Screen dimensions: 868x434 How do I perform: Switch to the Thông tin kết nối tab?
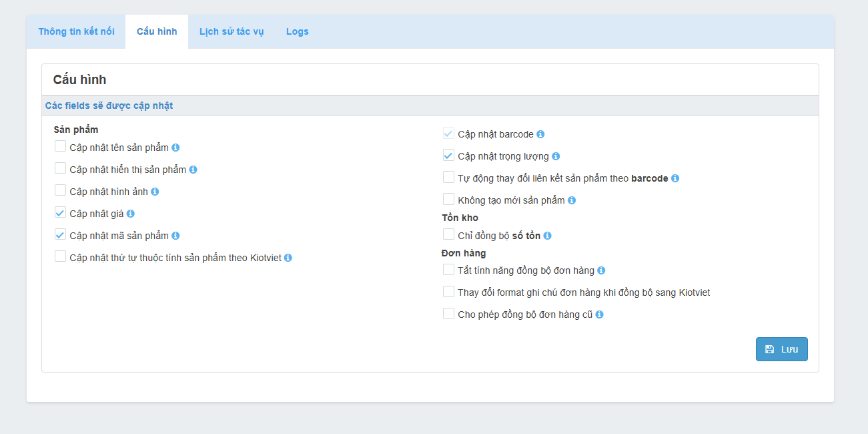point(76,31)
